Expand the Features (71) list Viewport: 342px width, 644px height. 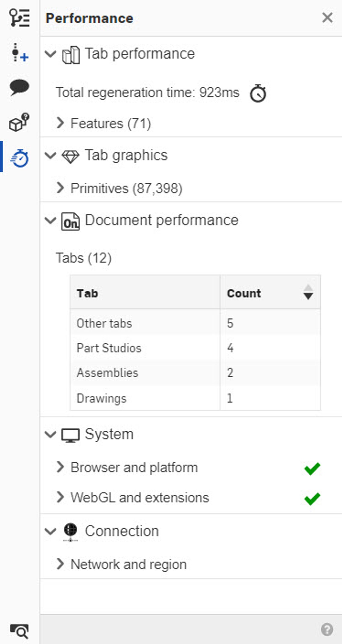pyautogui.click(x=60, y=123)
